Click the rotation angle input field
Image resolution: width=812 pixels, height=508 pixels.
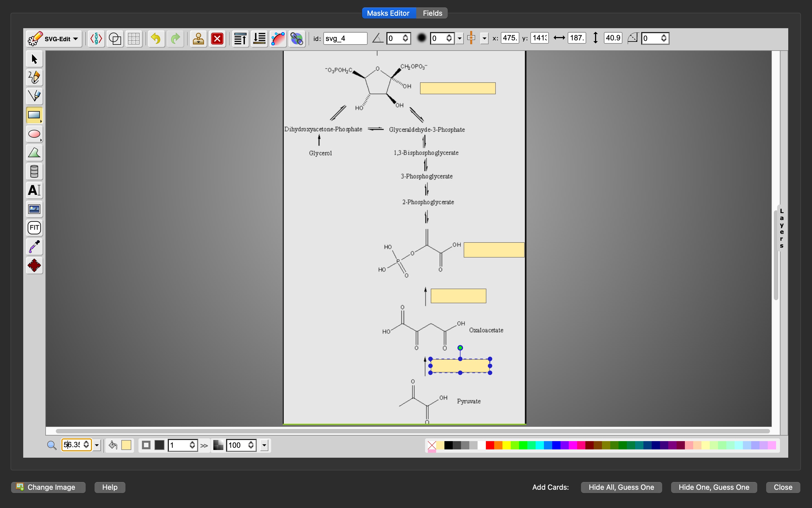[x=399, y=38]
